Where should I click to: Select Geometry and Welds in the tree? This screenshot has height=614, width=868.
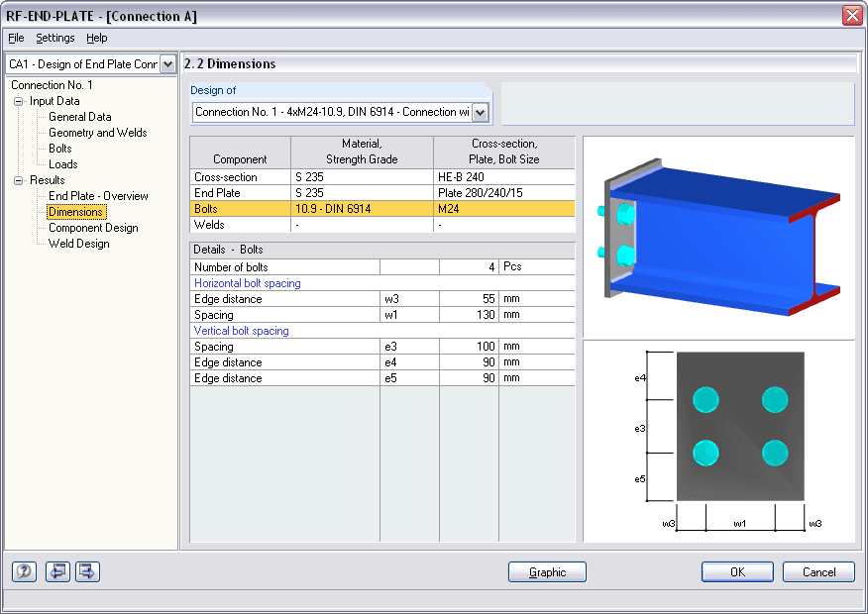pyautogui.click(x=97, y=133)
